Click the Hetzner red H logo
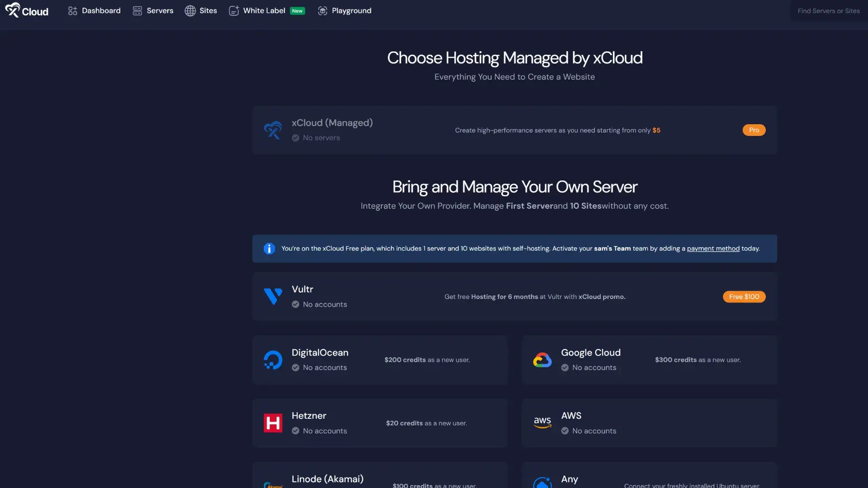Viewport: 868px width, 488px height. [273, 423]
